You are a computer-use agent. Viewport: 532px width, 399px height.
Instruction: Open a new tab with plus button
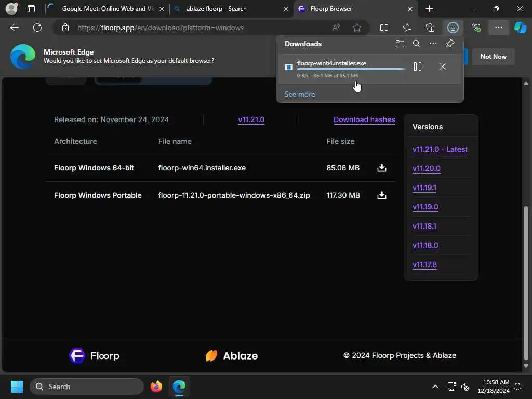pyautogui.click(x=429, y=9)
